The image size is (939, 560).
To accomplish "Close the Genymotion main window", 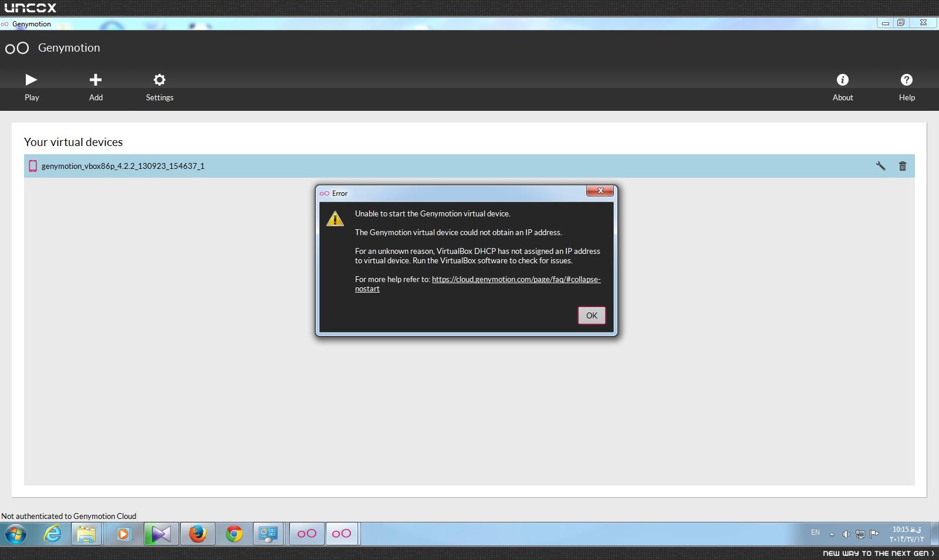I will pyautogui.click(x=923, y=23).
